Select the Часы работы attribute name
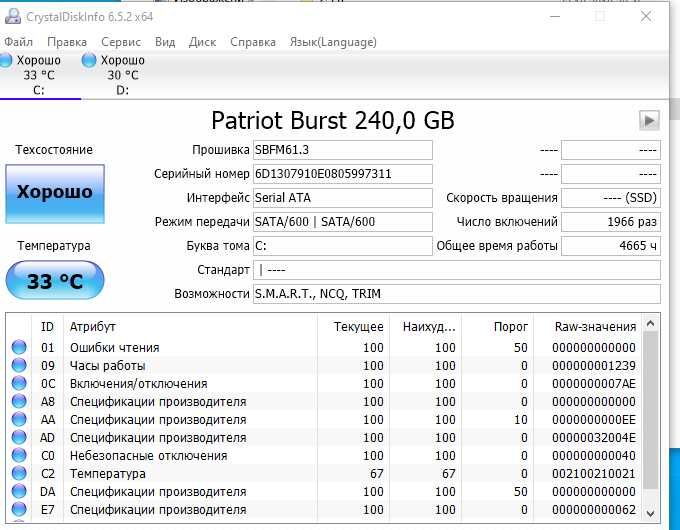 click(108, 366)
